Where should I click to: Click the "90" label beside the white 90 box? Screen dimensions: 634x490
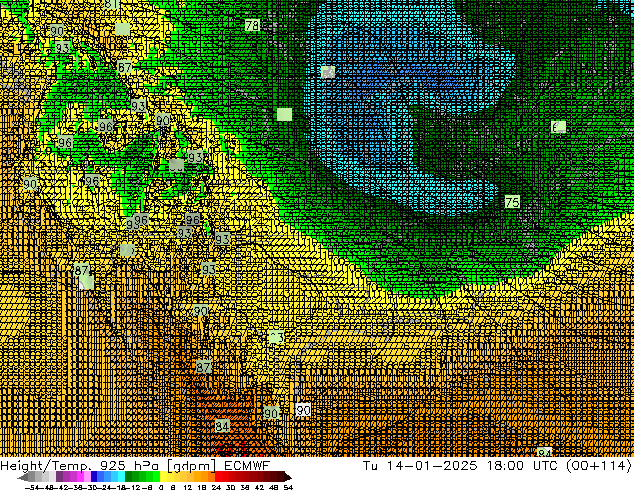tap(271, 413)
